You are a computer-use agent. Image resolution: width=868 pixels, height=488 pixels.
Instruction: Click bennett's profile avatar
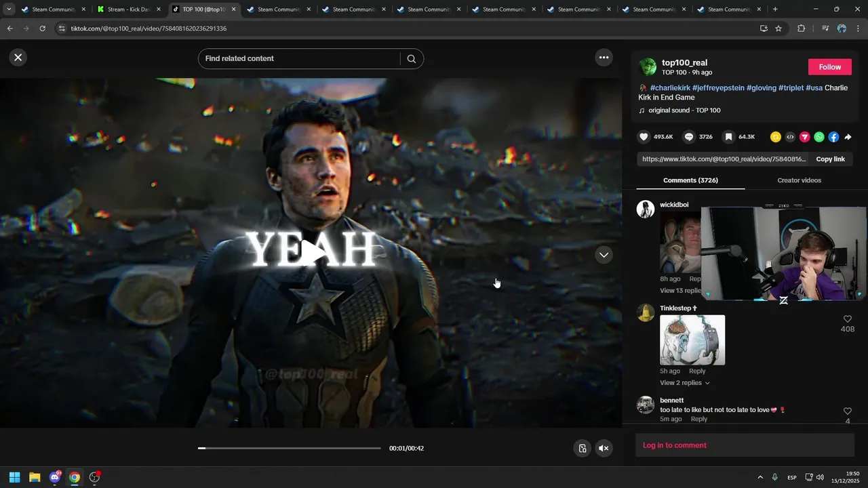tap(645, 405)
